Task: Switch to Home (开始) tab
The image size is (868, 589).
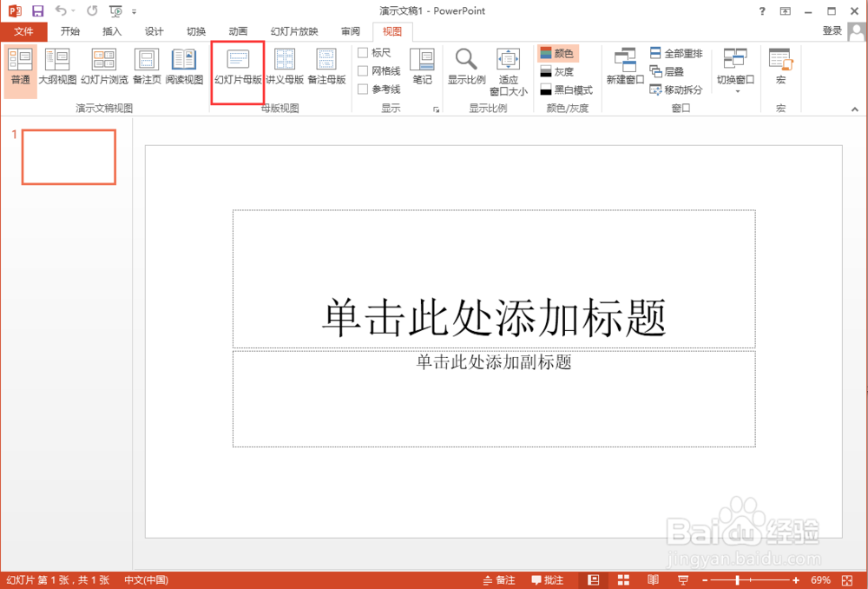Action: pos(70,31)
